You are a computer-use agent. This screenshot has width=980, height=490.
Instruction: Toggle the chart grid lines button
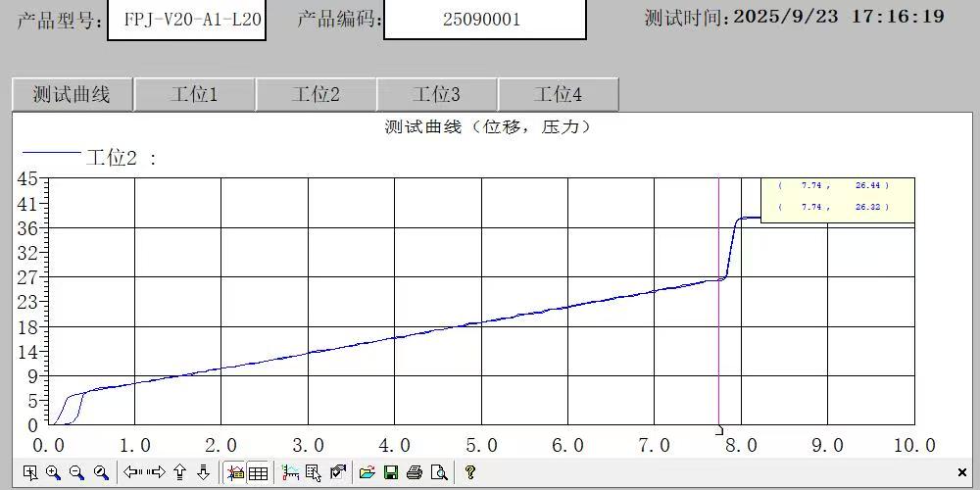click(258, 472)
